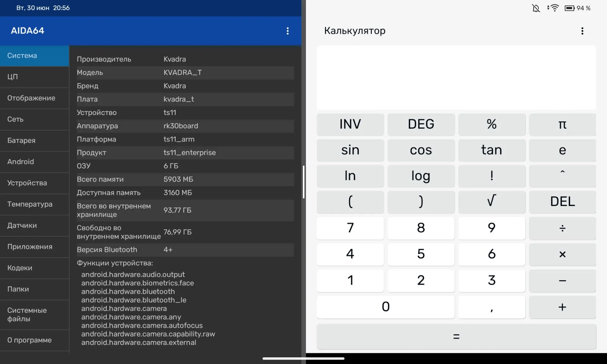
Task: Open the Android section
Action: tap(34, 162)
